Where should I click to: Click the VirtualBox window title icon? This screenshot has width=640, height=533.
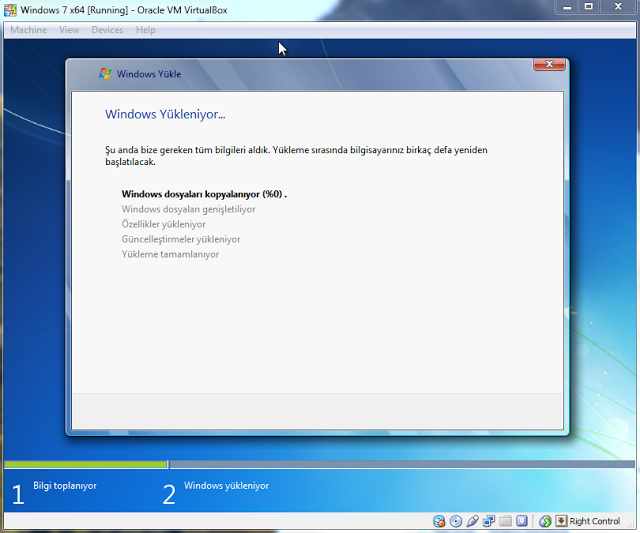[x=10, y=10]
